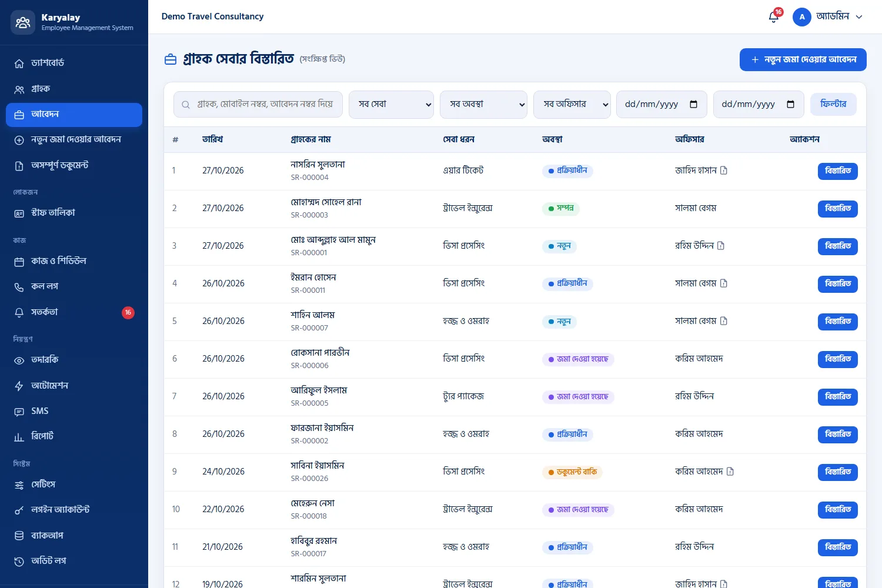Click বিস্তারিত for হাবিবুর রহমান SR-000017
Screen dimensions: 882x588
(838, 547)
